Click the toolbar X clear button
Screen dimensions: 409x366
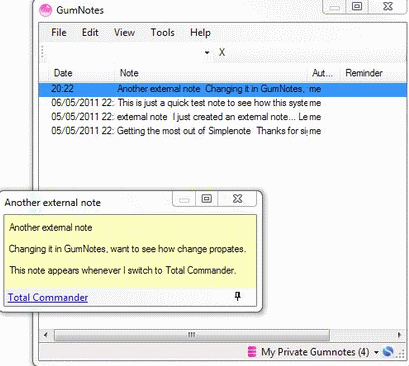tap(222, 52)
